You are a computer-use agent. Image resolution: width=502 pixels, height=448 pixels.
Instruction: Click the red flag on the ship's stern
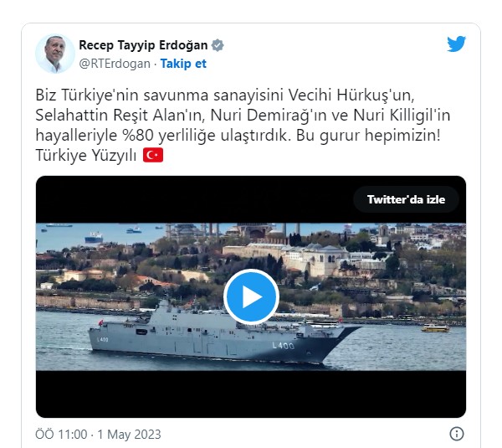(x=101, y=322)
